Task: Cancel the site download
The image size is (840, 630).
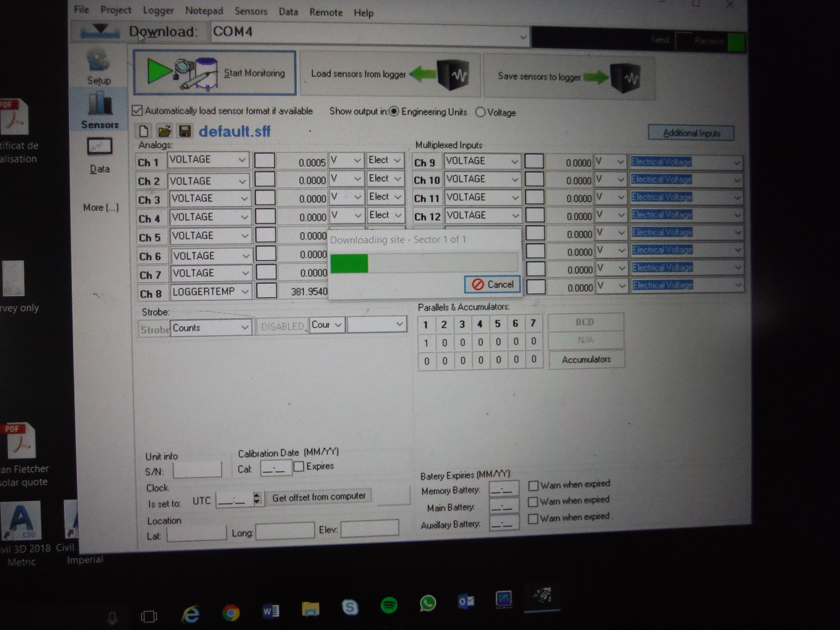Action: [x=492, y=284]
